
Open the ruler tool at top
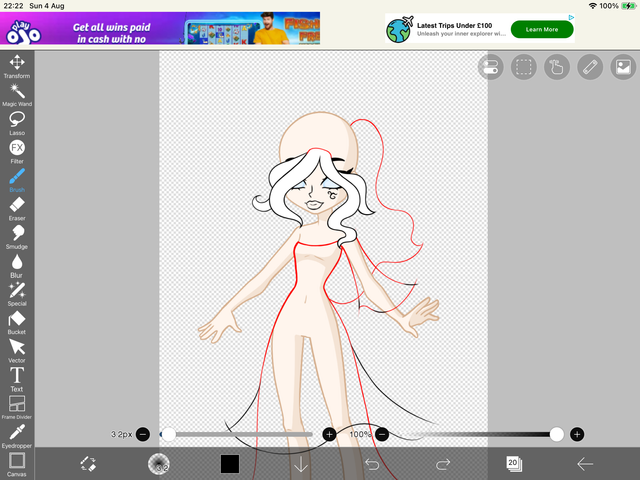tap(590, 67)
